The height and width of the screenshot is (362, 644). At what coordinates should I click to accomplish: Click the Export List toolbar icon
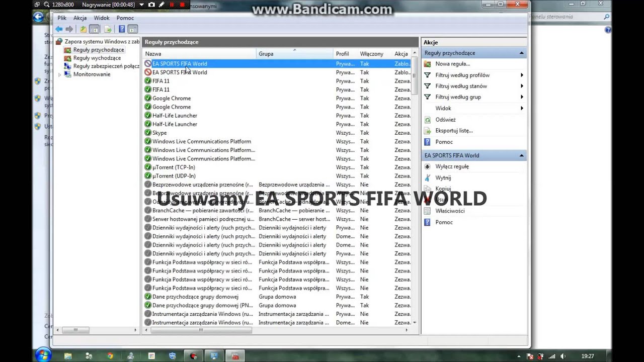click(107, 29)
